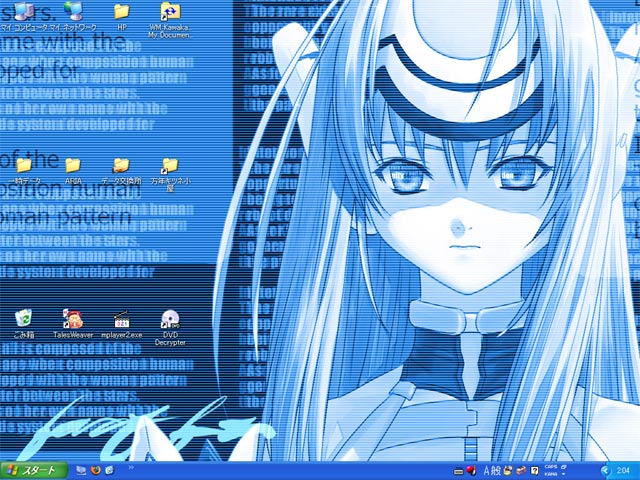This screenshot has height=480, width=640.
Task: Launch mplayer2.exe from desktop
Action: [122, 324]
